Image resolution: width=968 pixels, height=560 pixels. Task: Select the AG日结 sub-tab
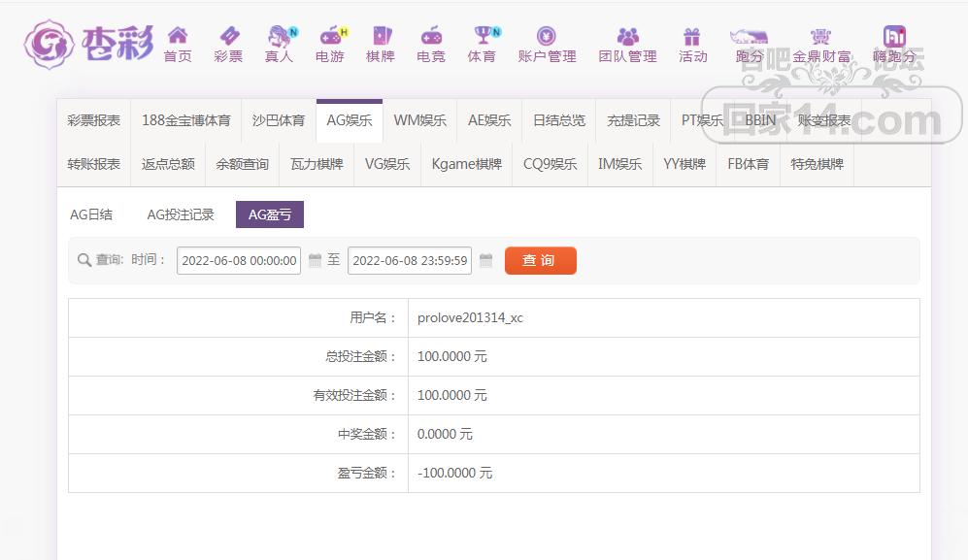click(x=91, y=214)
